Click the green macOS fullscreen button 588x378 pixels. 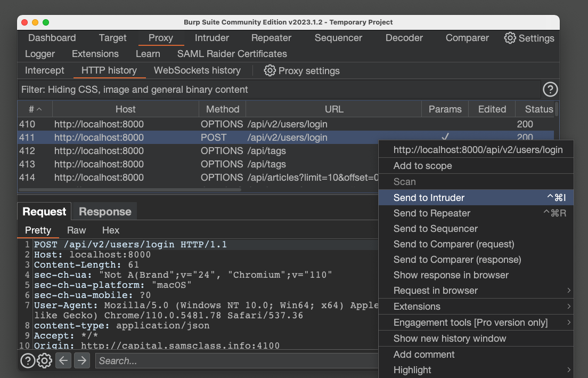tap(46, 22)
